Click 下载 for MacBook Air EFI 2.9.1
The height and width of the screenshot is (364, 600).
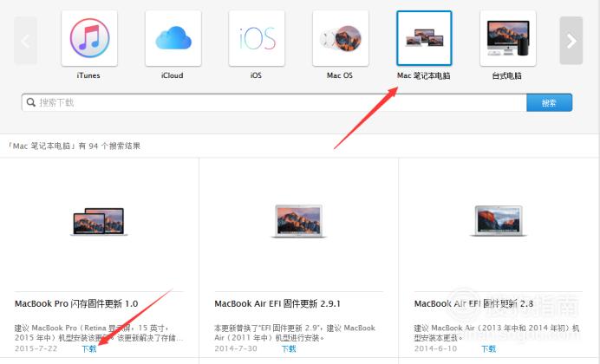[289, 348]
